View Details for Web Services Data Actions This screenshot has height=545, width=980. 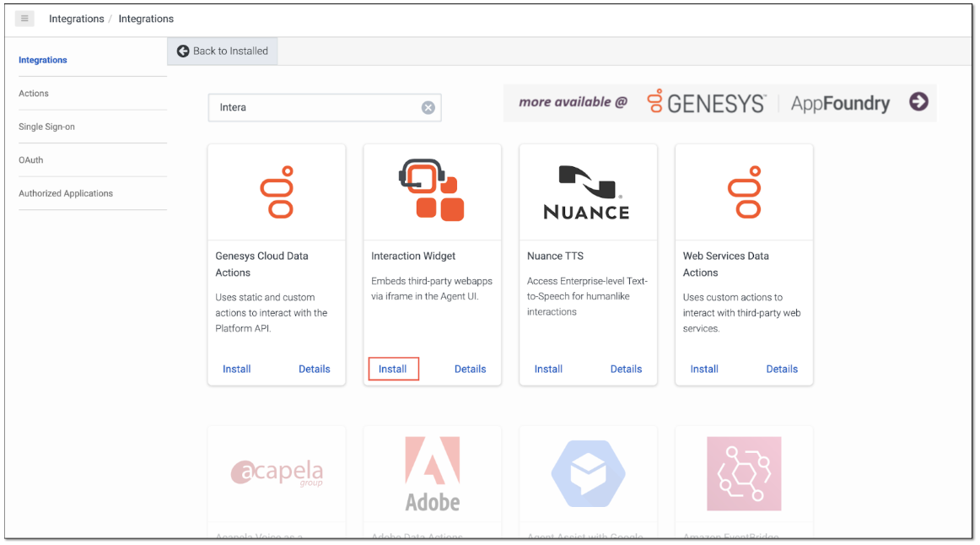coord(782,369)
